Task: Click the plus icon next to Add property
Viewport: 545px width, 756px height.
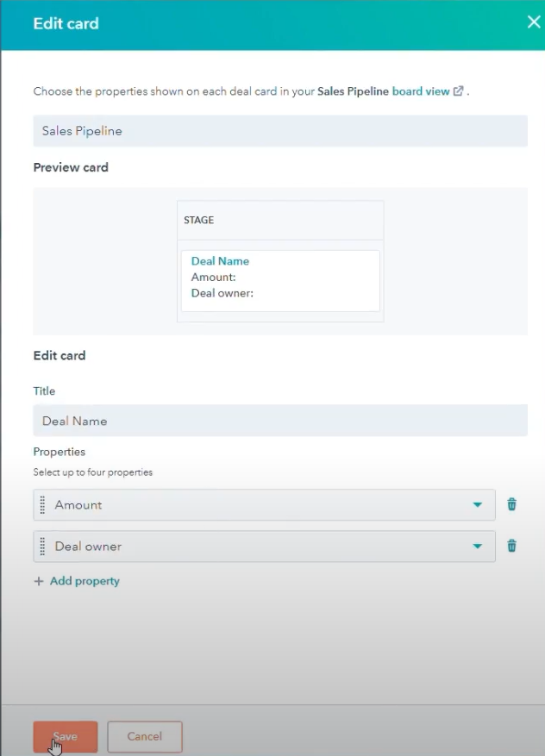Action: [x=38, y=582]
